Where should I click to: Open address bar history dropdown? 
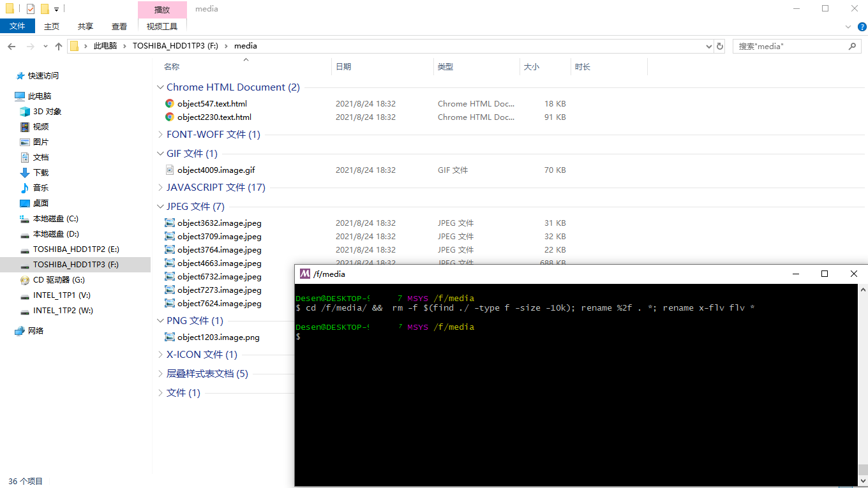click(x=708, y=46)
